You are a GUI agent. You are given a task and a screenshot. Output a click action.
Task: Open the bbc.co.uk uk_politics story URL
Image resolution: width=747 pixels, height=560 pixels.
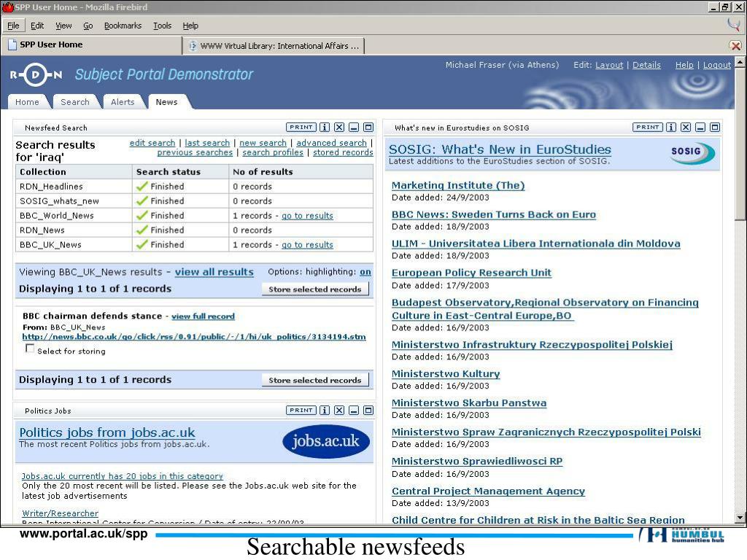coord(194,337)
